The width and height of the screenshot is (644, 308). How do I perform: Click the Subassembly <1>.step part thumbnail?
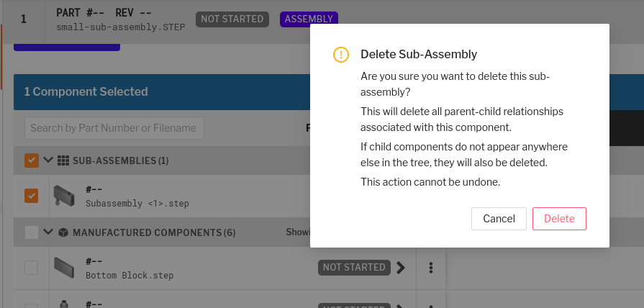[x=64, y=194]
